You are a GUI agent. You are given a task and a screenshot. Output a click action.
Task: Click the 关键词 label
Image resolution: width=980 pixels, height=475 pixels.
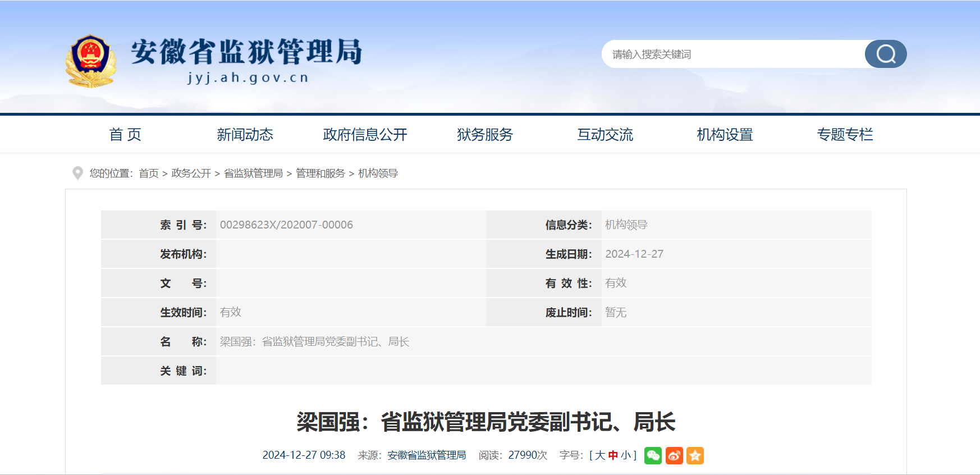pyautogui.click(x=184, y=371)
